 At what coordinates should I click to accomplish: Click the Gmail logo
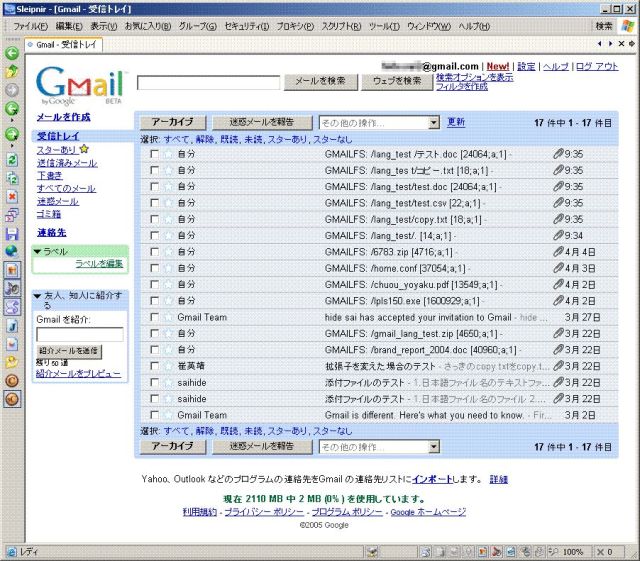[79, 86]
